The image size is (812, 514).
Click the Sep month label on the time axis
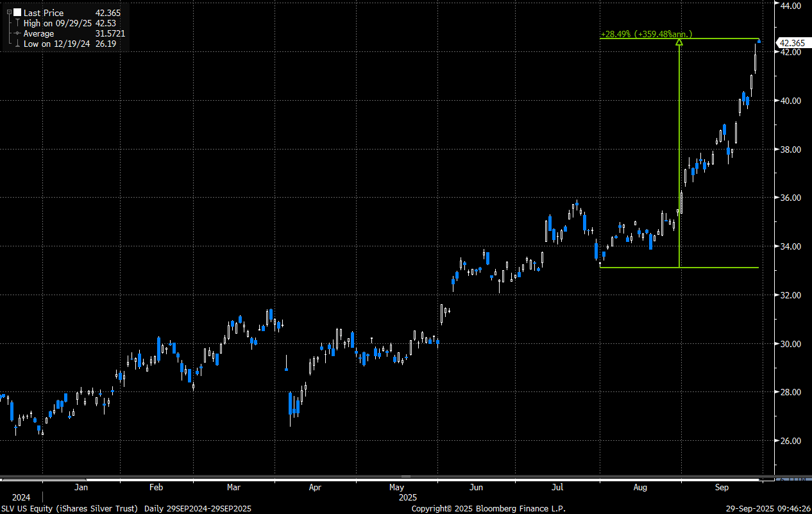(722, 487)
